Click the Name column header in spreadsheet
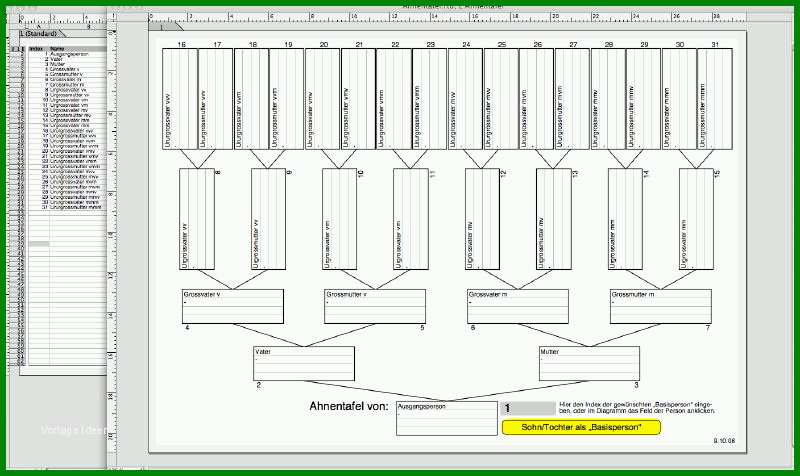This screenshot has height=476, width=800. coord(78,49)
